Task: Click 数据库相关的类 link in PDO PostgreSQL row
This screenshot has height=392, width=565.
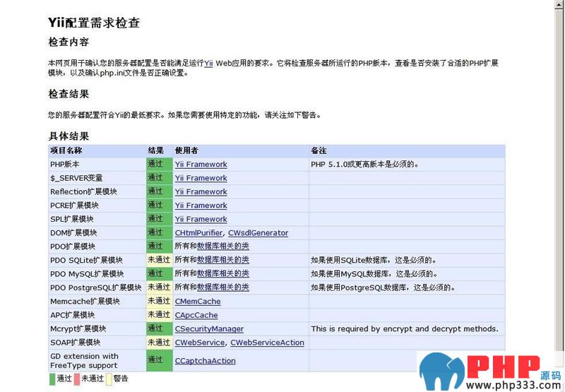Action: coord(223,287)
